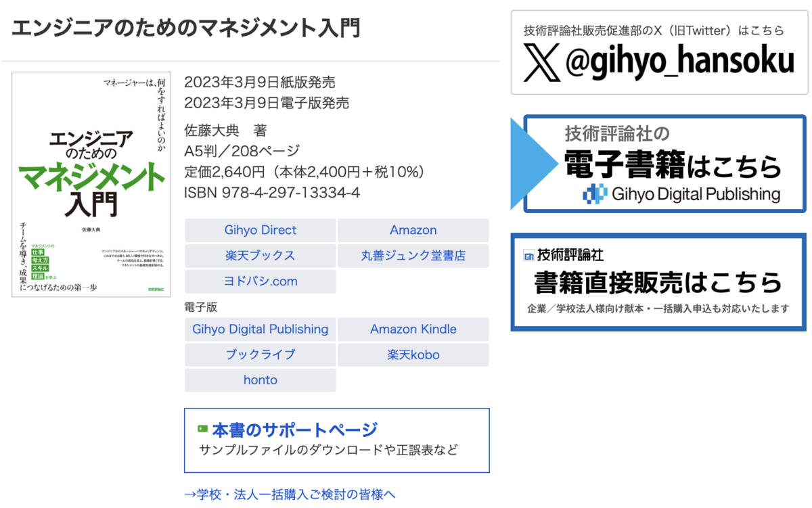Open the 電子書籍はこちら banner
Viewport: 812px width, 508px height.
[x=659, y=164]
